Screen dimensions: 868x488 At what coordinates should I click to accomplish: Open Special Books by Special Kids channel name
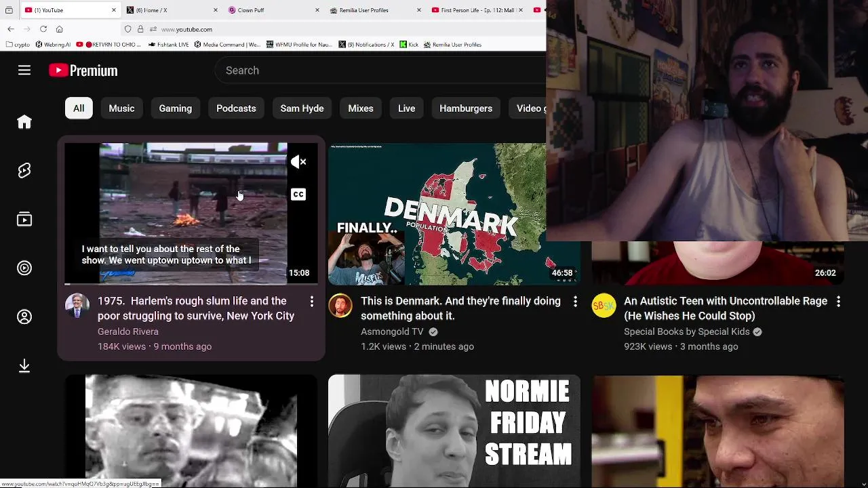(687, 331)
